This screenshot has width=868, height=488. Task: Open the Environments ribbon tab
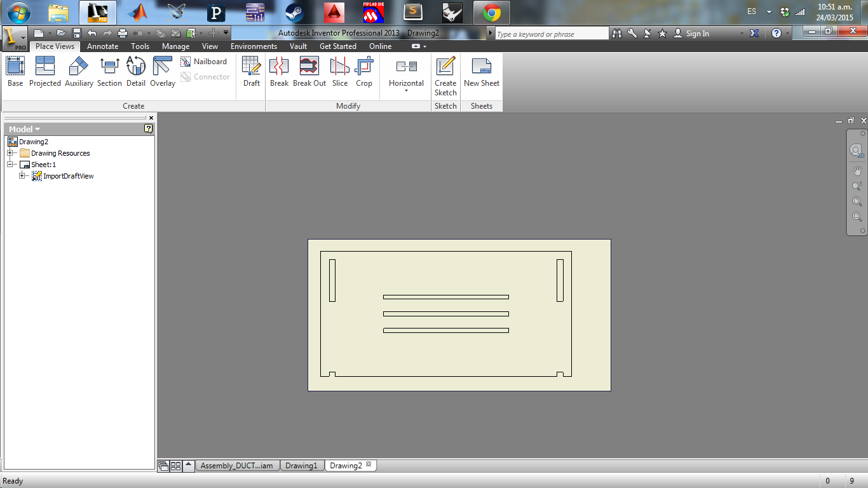click(254, 46)
